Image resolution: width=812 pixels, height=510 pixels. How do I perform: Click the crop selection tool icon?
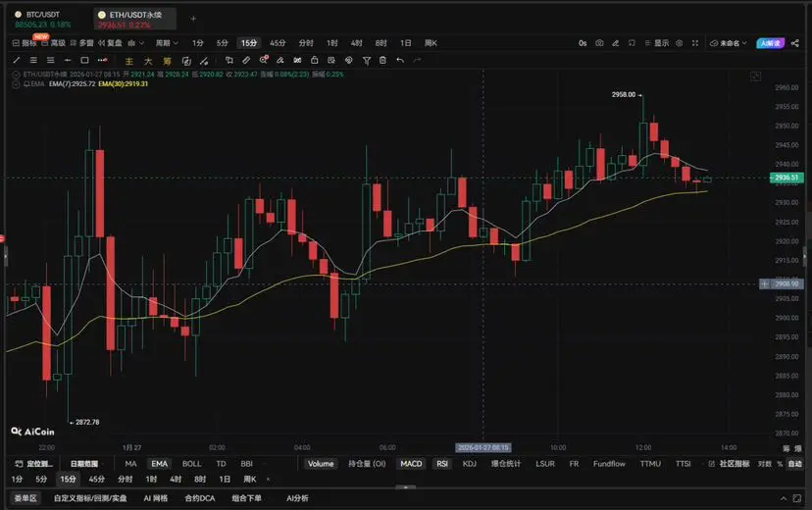click(x=228, y=61)
